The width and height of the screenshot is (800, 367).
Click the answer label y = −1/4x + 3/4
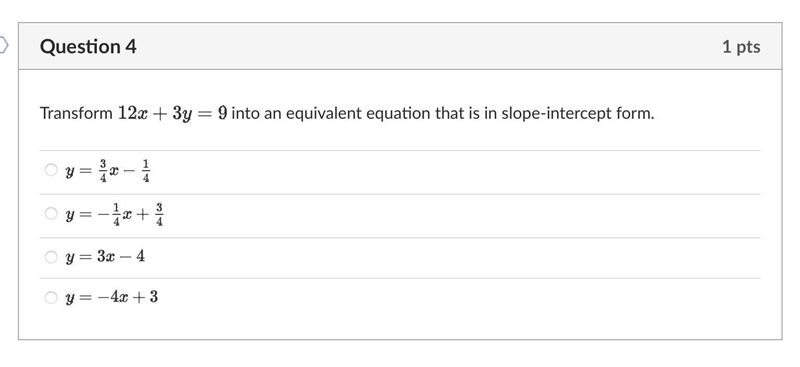114,215
